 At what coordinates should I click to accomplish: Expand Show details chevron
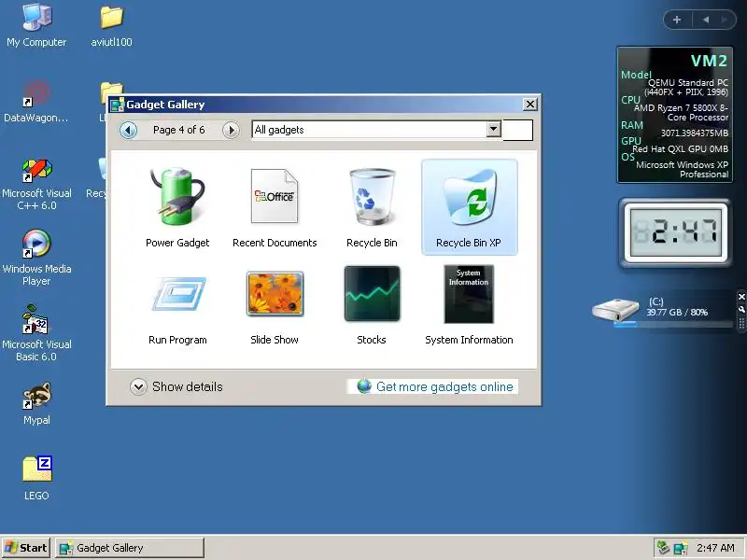[138, 386]
